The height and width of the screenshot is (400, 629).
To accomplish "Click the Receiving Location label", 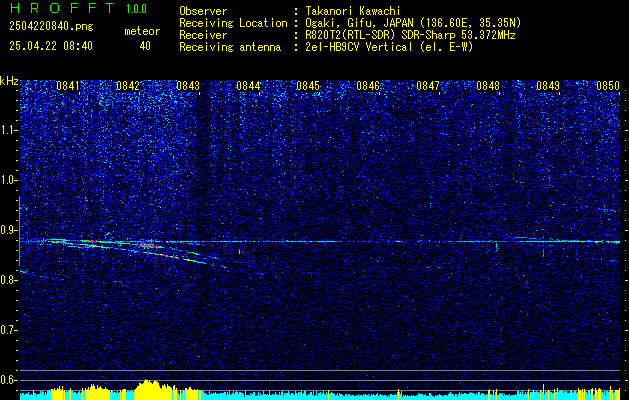I will pyautogui.click(x=233, y=23).
